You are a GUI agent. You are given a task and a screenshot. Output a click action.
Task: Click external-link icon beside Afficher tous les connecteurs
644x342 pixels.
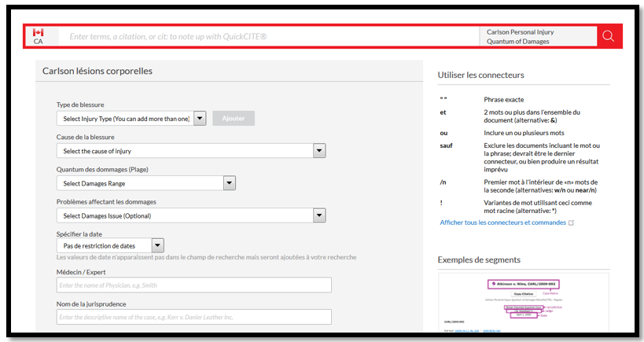pos(571,222)
